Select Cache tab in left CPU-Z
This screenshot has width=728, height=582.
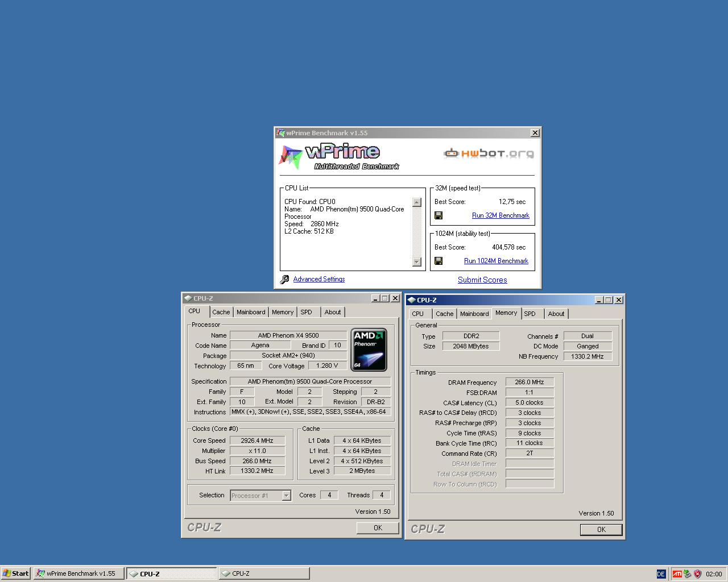pos(221,312)
